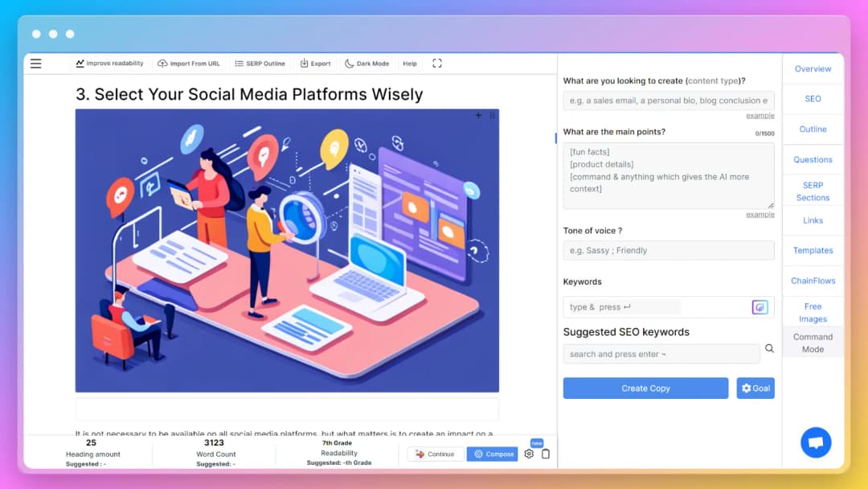Screen dimensions: 868x489
Task: Focus the Tone of voice field
Action: [668, 250]
